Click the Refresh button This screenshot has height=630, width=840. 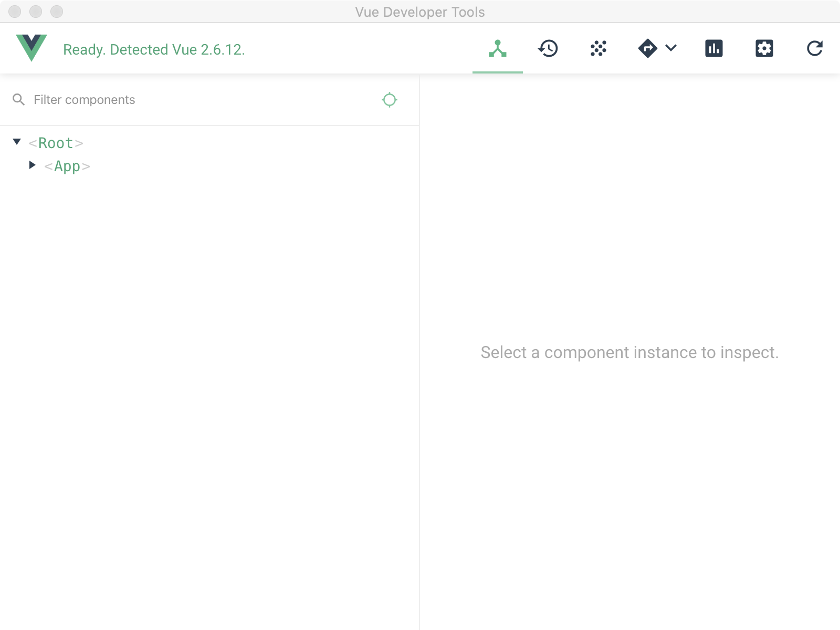(815, 49)
